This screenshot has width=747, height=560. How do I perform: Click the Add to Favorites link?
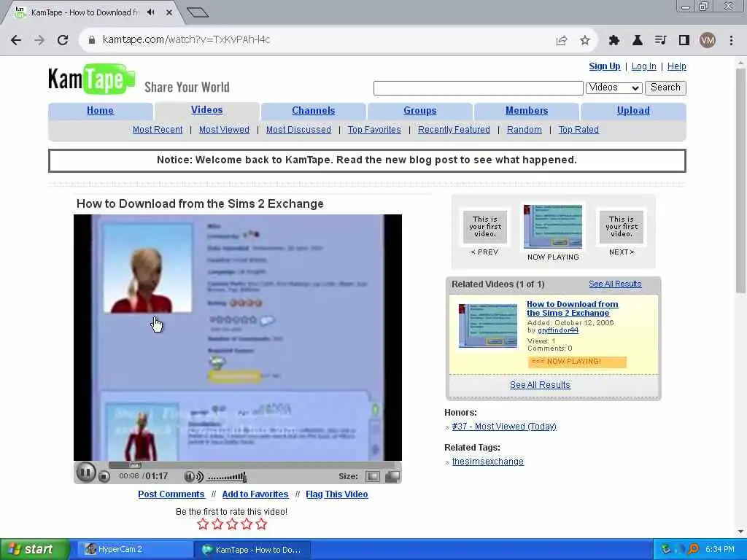coord(255,494)
